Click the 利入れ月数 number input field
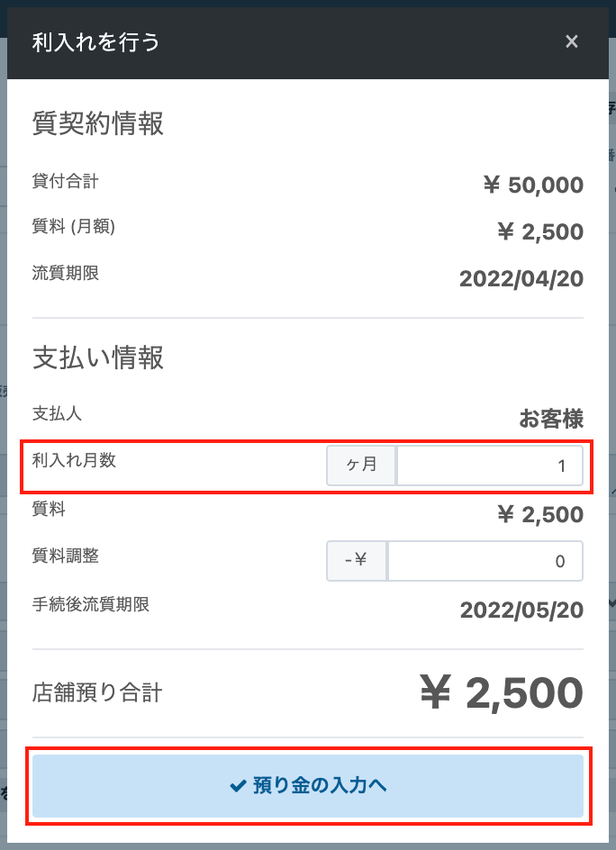The width and height of the screenshot is (616, 850). [x=489, y=466]
